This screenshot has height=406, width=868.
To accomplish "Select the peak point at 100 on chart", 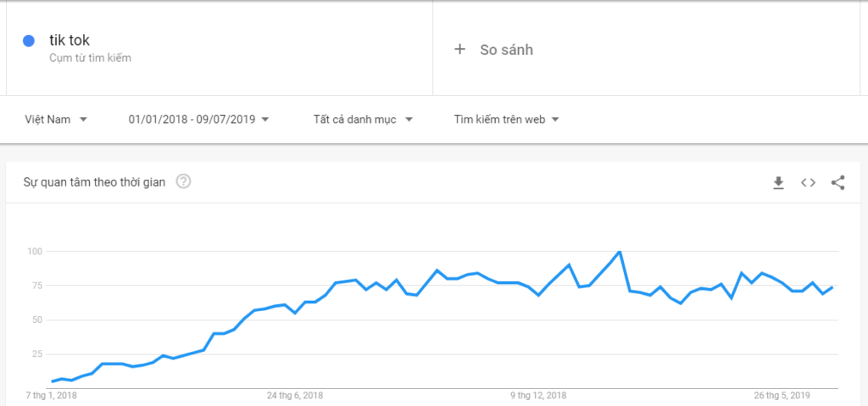I will pyautogui.click(x=620, y=252).
